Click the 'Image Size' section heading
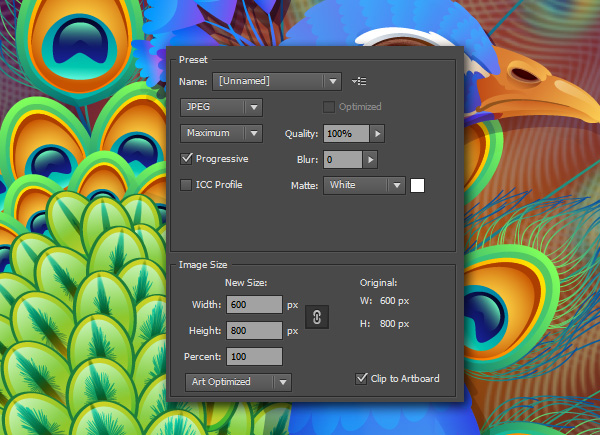This screenshot has height=435, width=600. pyautogui.click(x=203, y=265)
